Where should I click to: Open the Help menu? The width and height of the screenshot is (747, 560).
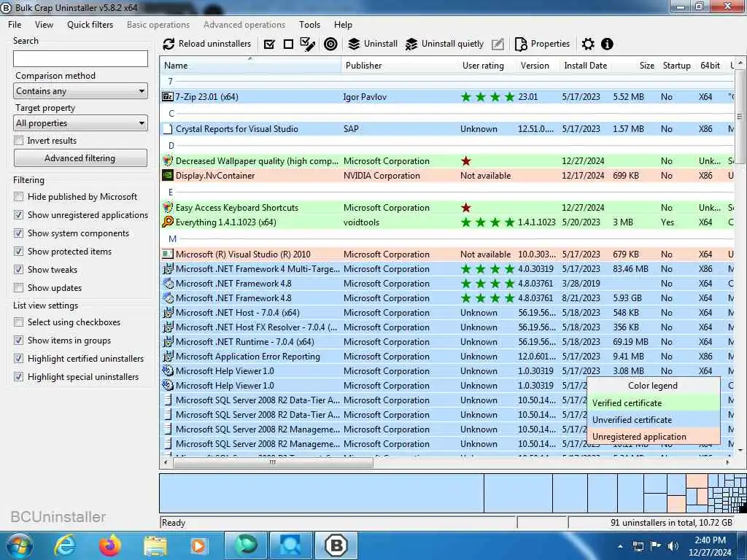343,25
